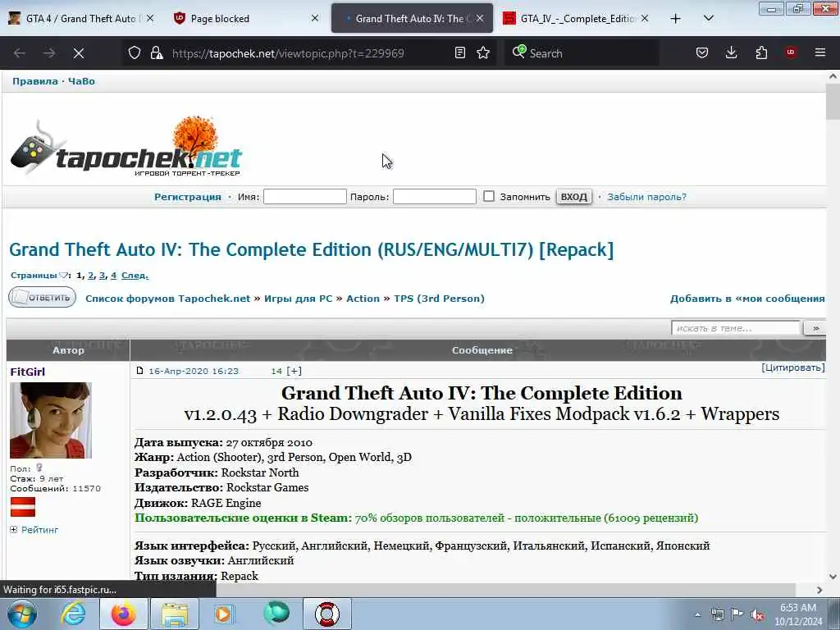This screenshot has height=630, width=840.
Task: Open the Firefox hamburger application menu
Action: pos(819,52)
